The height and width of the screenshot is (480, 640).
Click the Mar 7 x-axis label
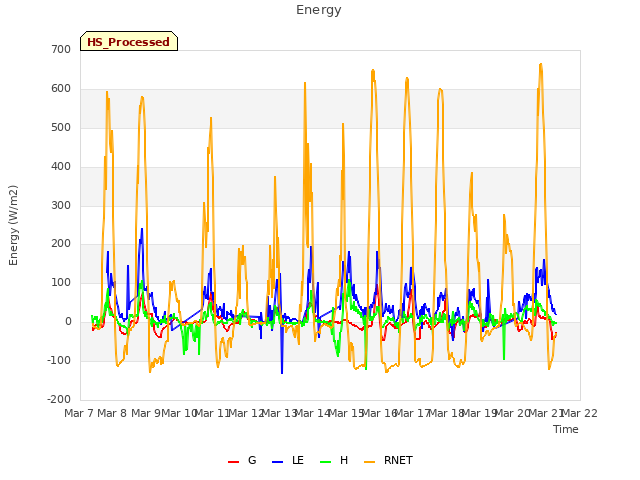(x=79, y=413)
